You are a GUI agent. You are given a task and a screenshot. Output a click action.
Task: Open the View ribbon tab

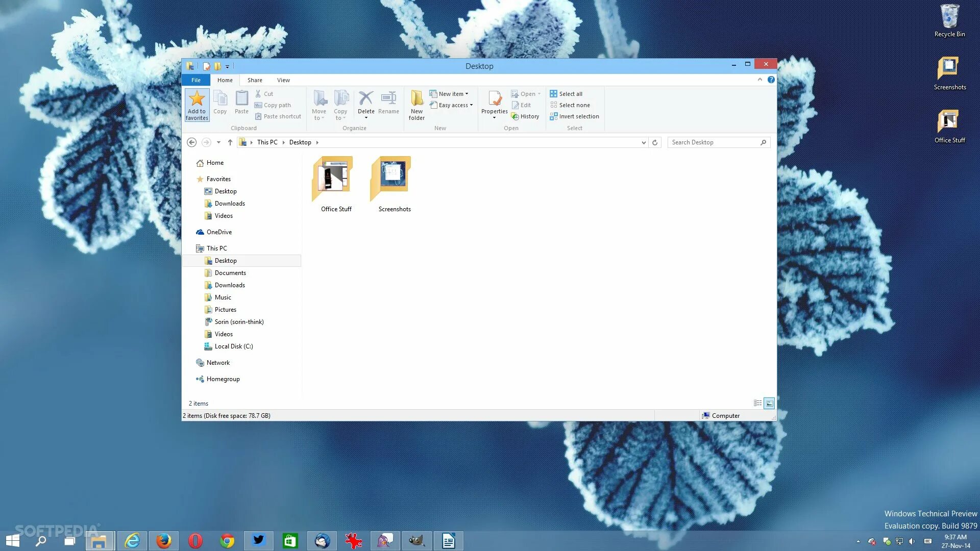(283, 80)
